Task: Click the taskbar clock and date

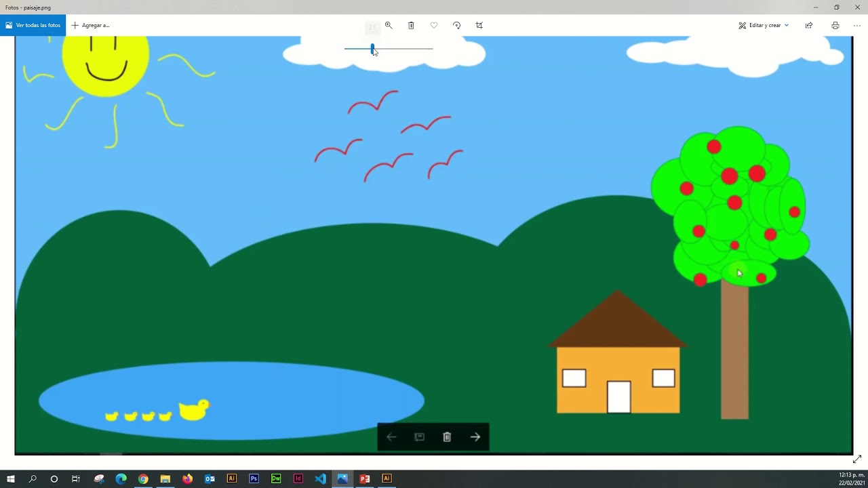Action: tap(852, 479)
